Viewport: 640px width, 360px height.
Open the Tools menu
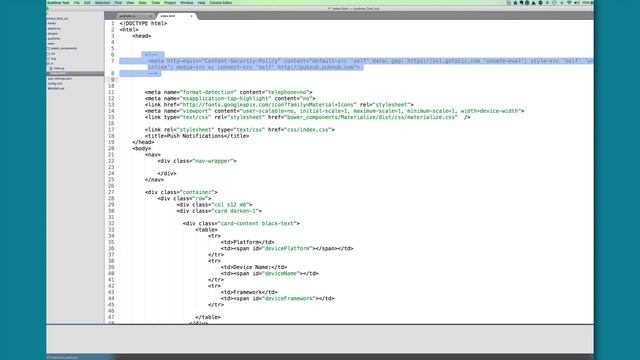point(156,3)
